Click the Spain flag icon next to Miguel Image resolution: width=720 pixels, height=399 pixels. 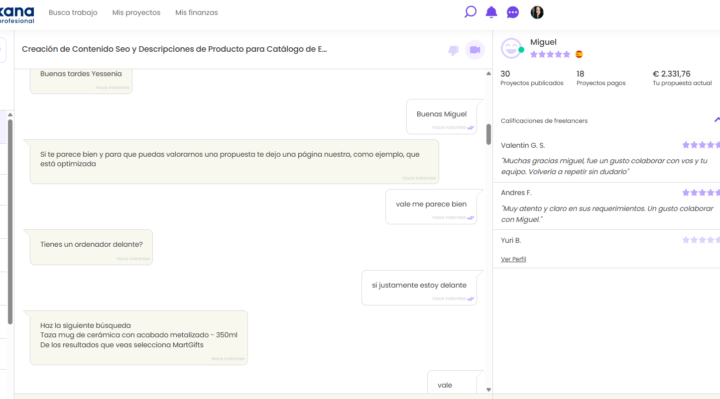pos(579,54)
